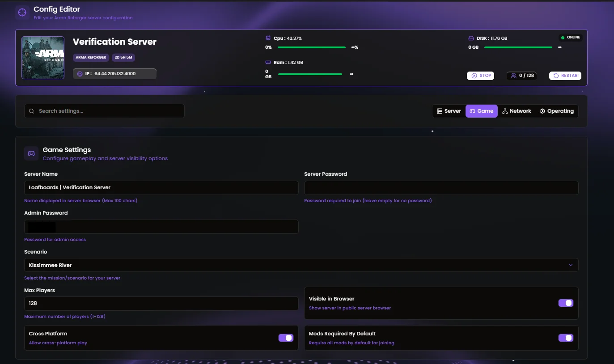Disable Cross Platform play

(x=286, y=338)
